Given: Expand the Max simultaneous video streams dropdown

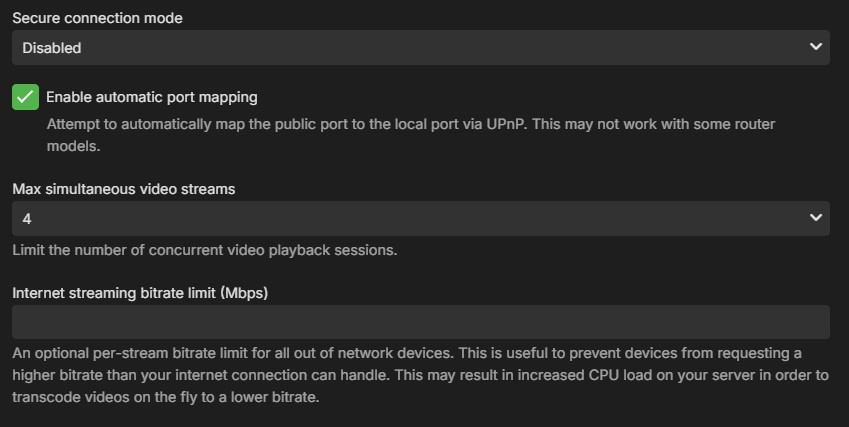Looking at the screenshot, I should click(420, 218).
